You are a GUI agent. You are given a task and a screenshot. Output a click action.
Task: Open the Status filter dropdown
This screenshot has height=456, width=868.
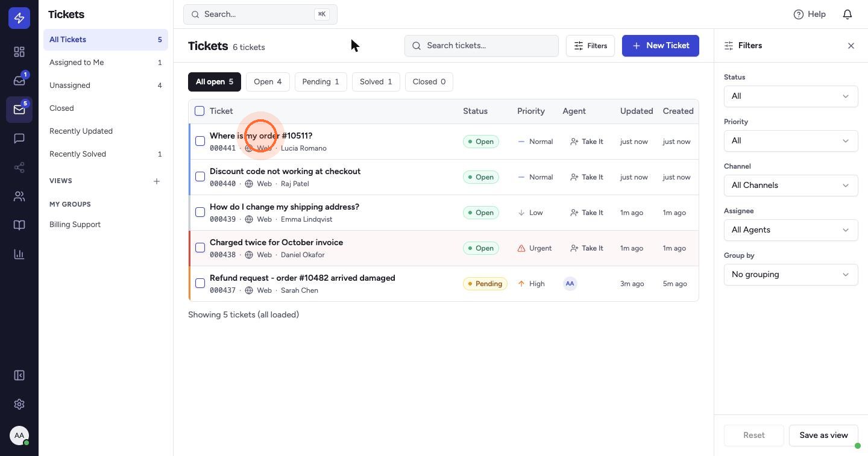(x=791, y=96)
